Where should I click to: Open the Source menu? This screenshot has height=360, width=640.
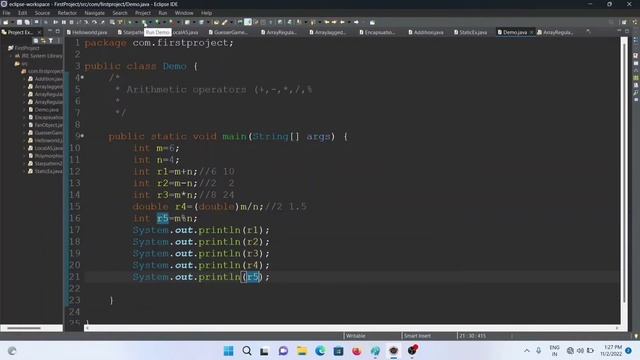[x=42, y=13]
